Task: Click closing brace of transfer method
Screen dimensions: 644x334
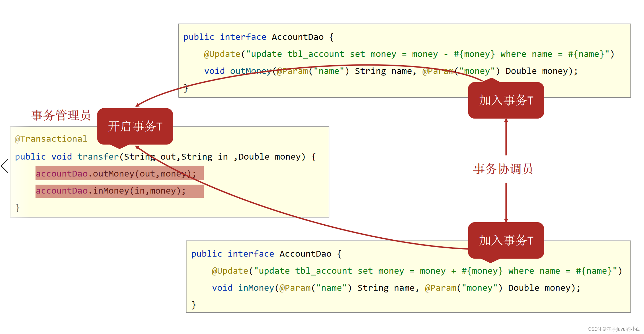Action: pyautogui.click(x=17, y=208)
